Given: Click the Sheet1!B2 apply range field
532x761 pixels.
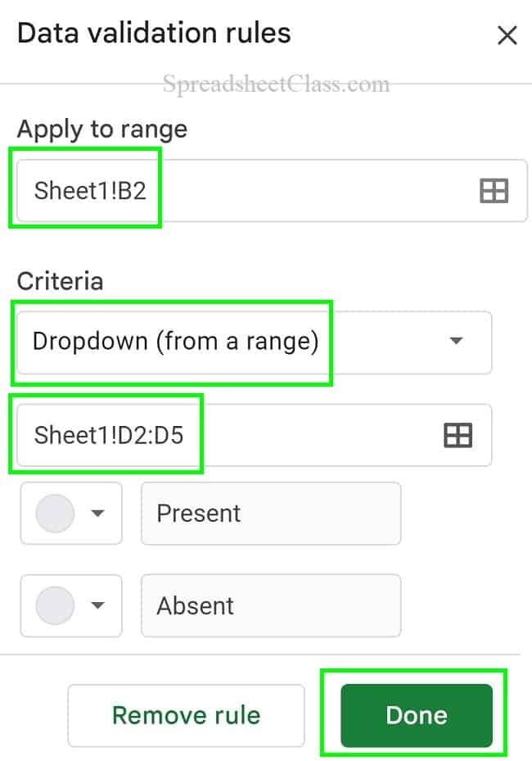Looking at the screenshot, I should pos(272,190).
